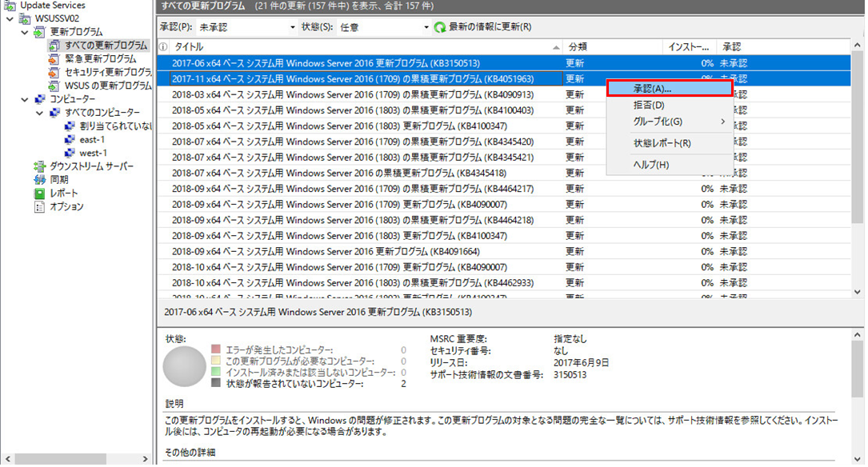
Task: Open the 承認 filter dropdown showing 未承認
Action: pos(246,27)
